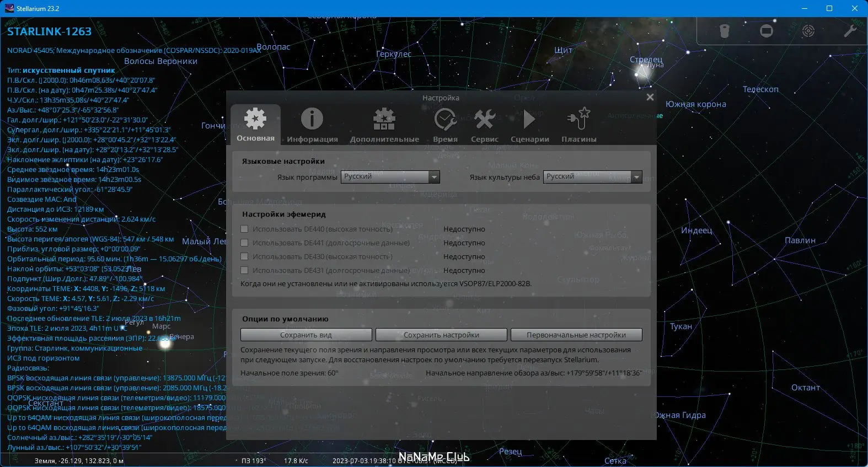Click the Южная корона constellation label
Screen dimensions: 868x467
pos(696,104)
